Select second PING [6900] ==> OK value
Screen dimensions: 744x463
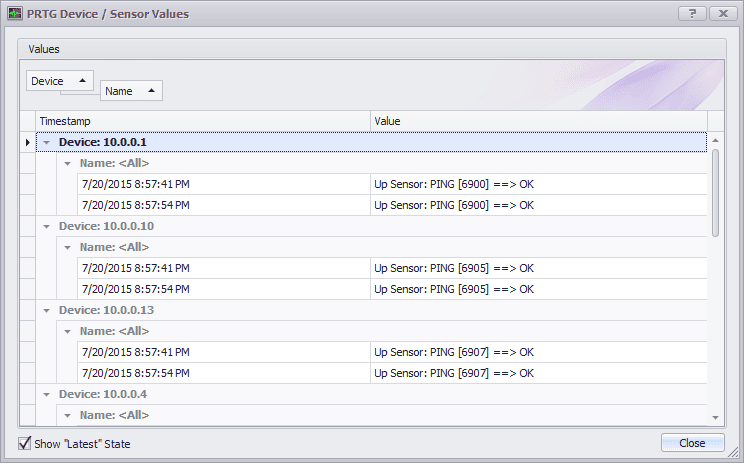pos(454,205)
